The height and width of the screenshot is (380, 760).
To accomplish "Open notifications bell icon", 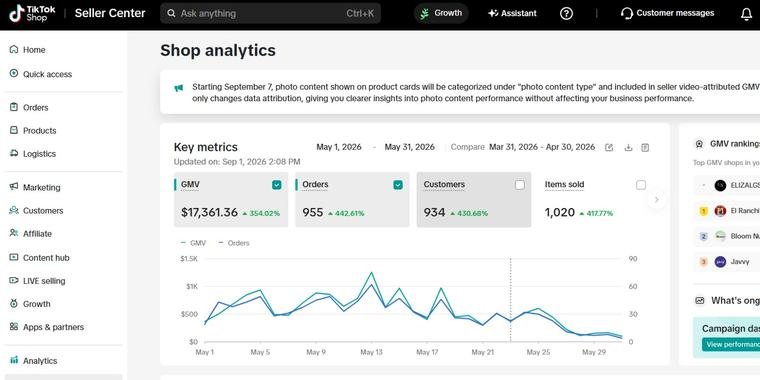I will pyautogui.click(x=746, y=14).
